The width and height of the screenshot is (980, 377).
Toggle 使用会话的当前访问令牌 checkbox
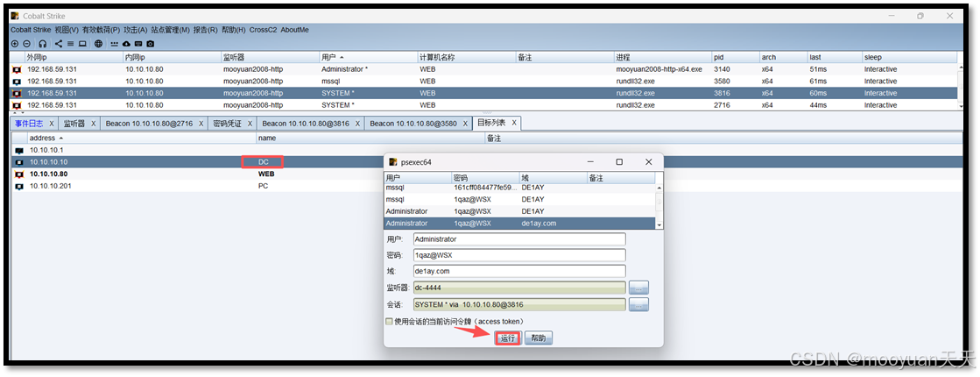point(390,321)
